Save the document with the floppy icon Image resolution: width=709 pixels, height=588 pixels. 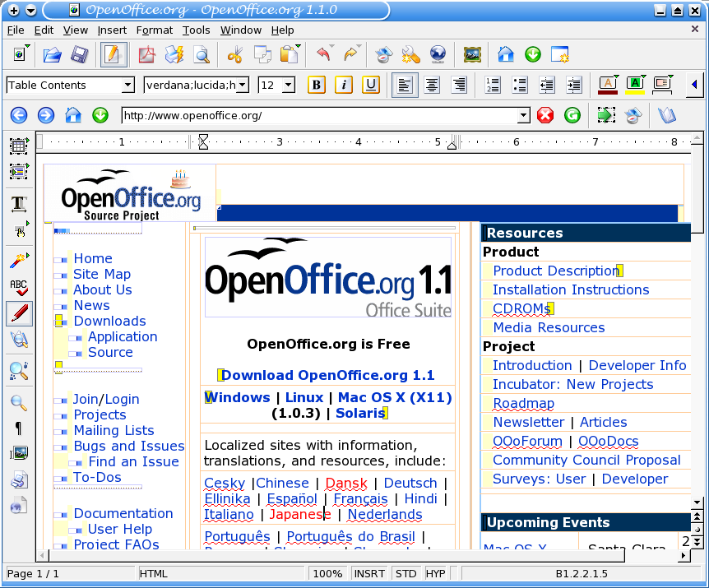click(x=80, y=55)
